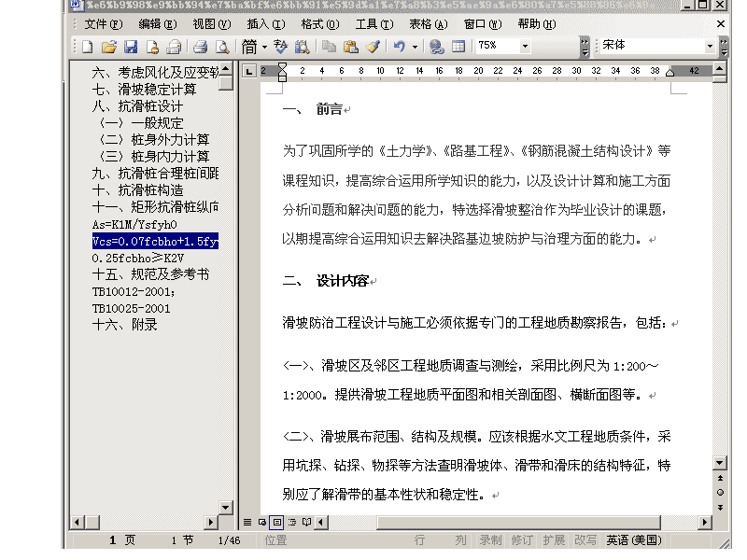
Task: Toggle 改写 overtype mode in status bar
Action: point(585,540)
